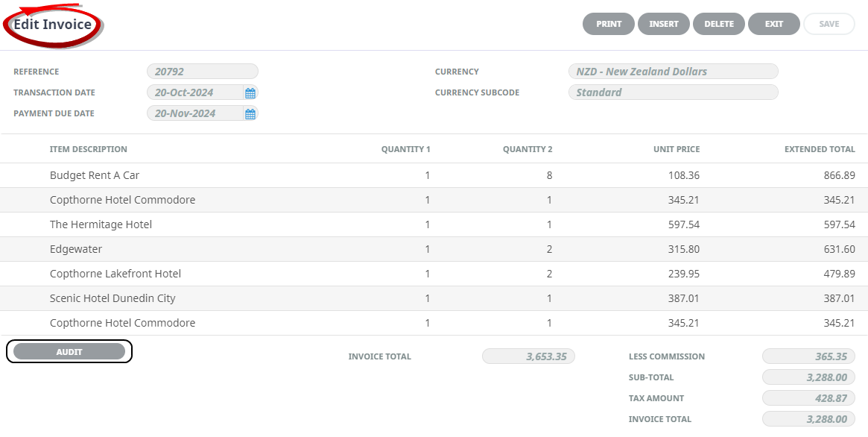Click the SAVE button
Viewport: 868px width, 437px height.
[x=829, y=24]
